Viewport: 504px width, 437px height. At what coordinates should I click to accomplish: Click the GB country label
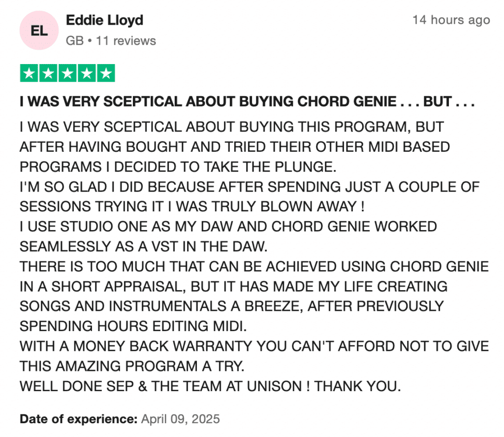tap(75, 41)
